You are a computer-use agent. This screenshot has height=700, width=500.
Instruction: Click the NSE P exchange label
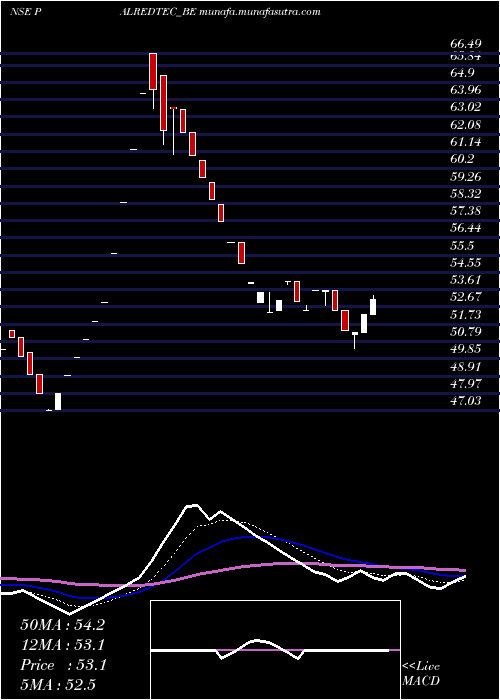tap(25, 12)
